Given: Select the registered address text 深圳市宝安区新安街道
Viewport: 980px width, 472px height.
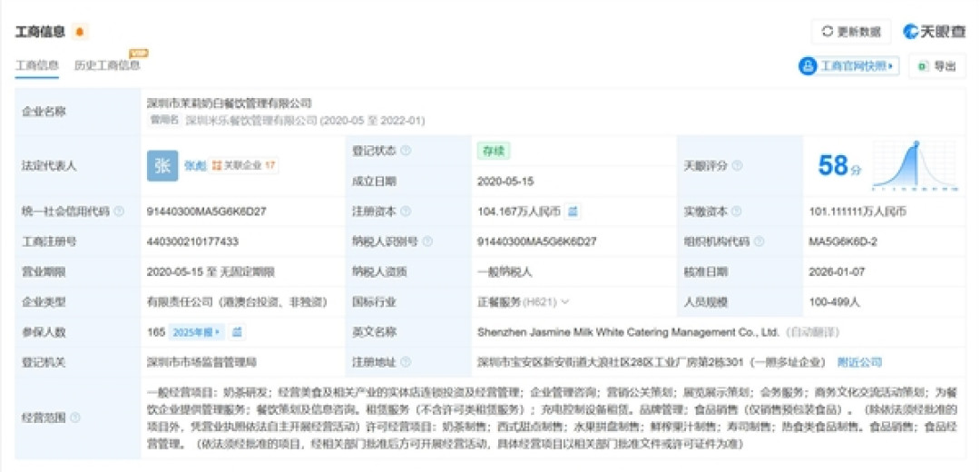Looking at the screenshot, I should click(x=653, y=362).
